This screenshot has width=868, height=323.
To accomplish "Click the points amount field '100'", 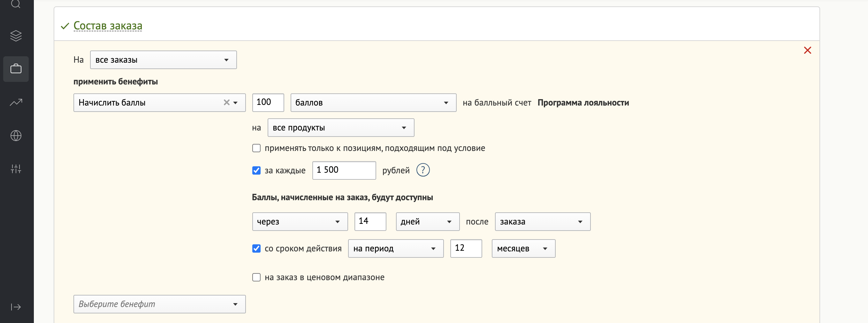I will tap(268, 103).
